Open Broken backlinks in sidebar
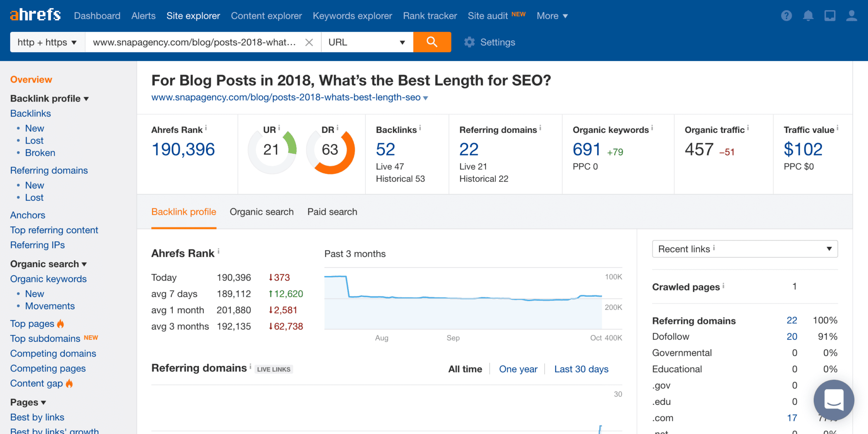This screenshot has height=434, width=868. click(x=40, y=153)
